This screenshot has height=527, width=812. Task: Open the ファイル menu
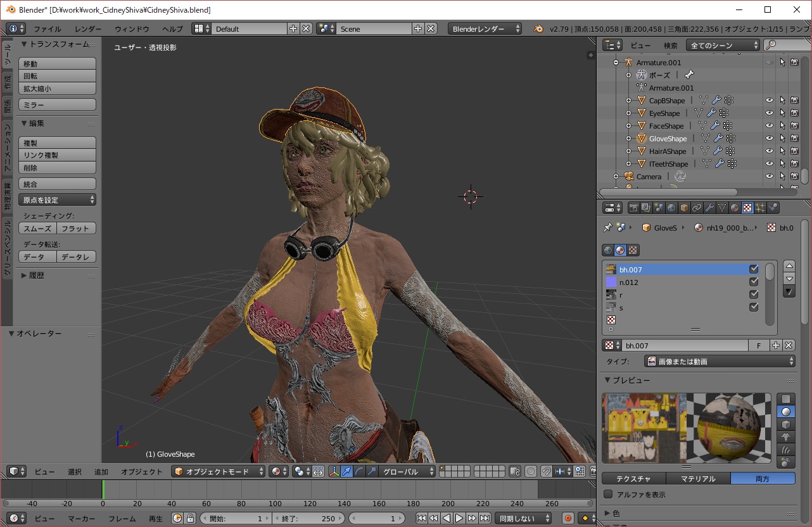(48, 29)
